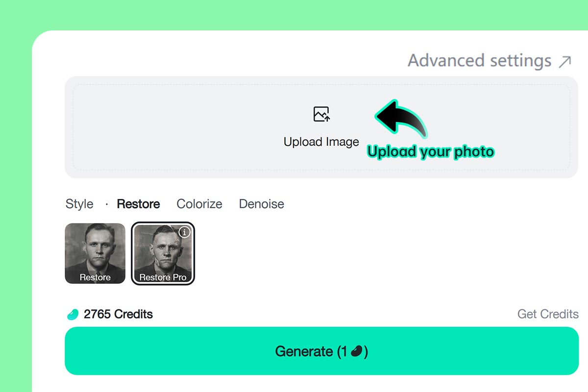Image resolution: width=588 pixels, height=392 pixels.
Task: Select the Restore style thumbnail
Action: 95,253
